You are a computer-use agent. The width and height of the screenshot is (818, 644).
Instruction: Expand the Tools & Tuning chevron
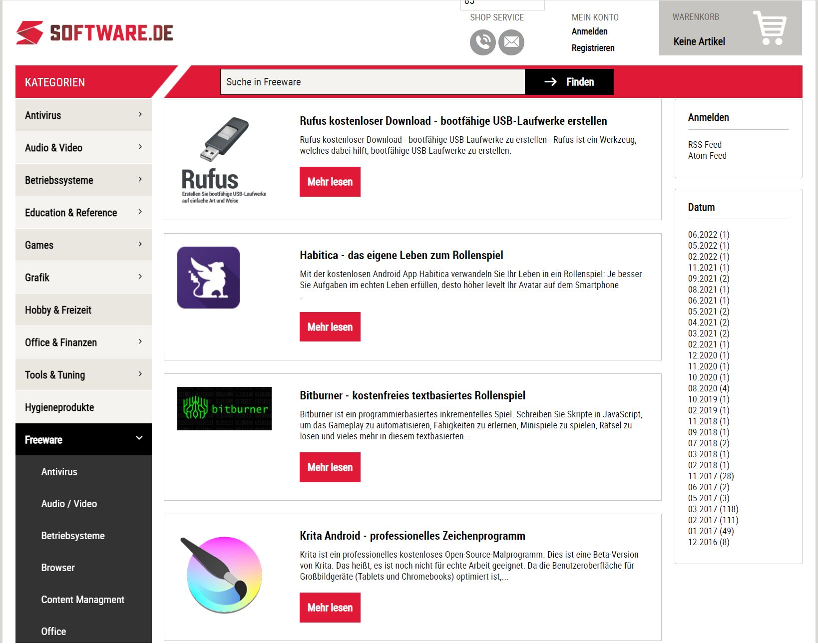(140, 374)
